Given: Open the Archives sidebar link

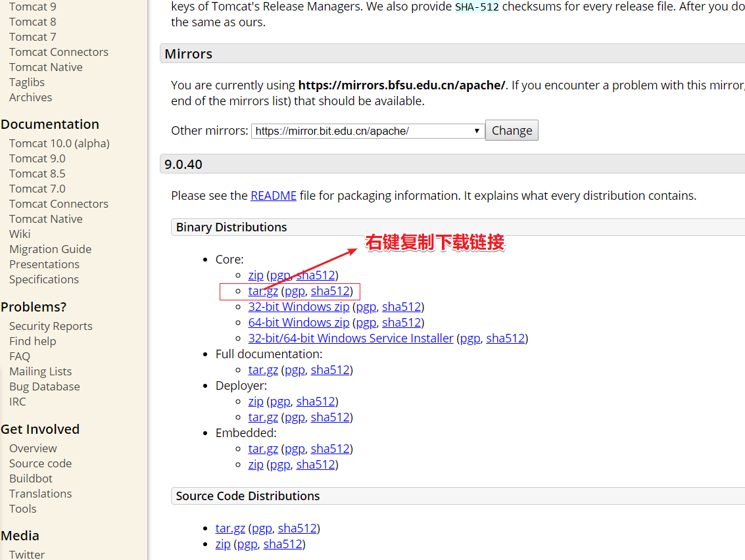Looking at the screenshot, I should (x=30, y=97).
